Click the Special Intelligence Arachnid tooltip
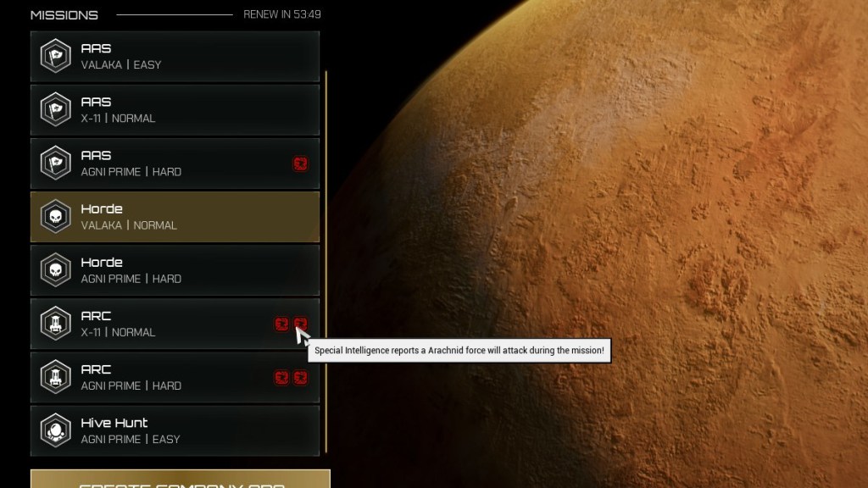This screenshot has height=488, width=868. [459, 351]
